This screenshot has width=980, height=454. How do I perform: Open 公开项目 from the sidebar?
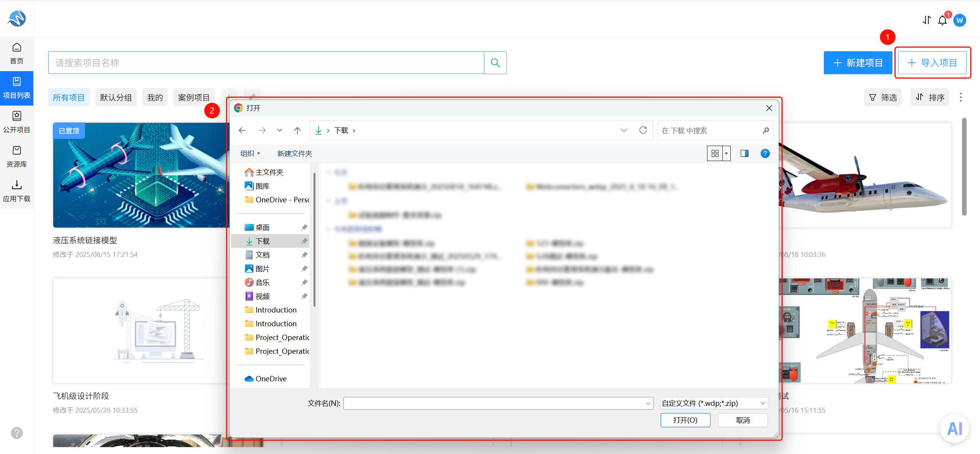click(x=16, y=122)
